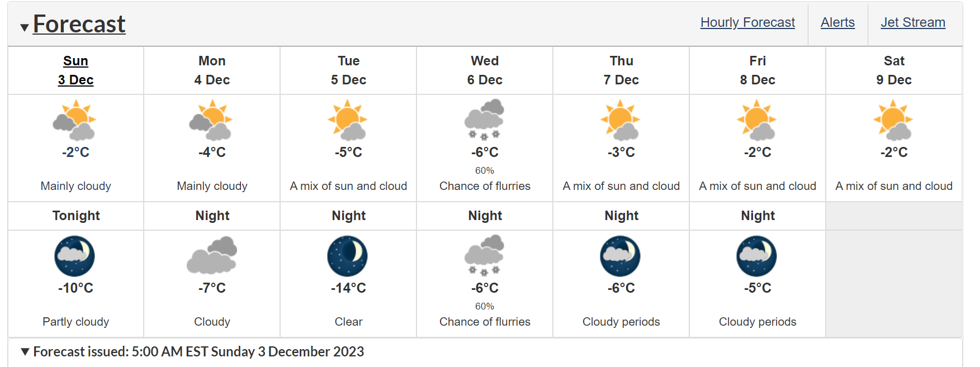Click Tuesday night's clear moon icon
980x367 pixels.
pyautogui.click(x=348, y=256)
